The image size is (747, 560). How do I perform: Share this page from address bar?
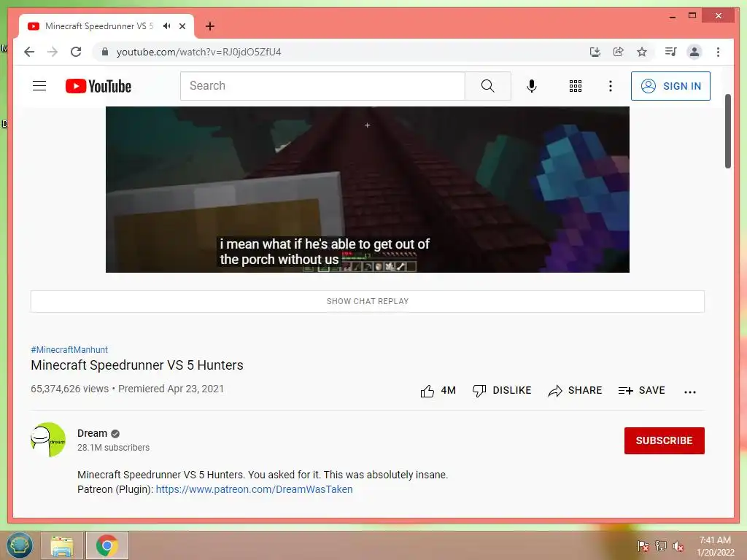pyautogui.click(x=619, y=52)
